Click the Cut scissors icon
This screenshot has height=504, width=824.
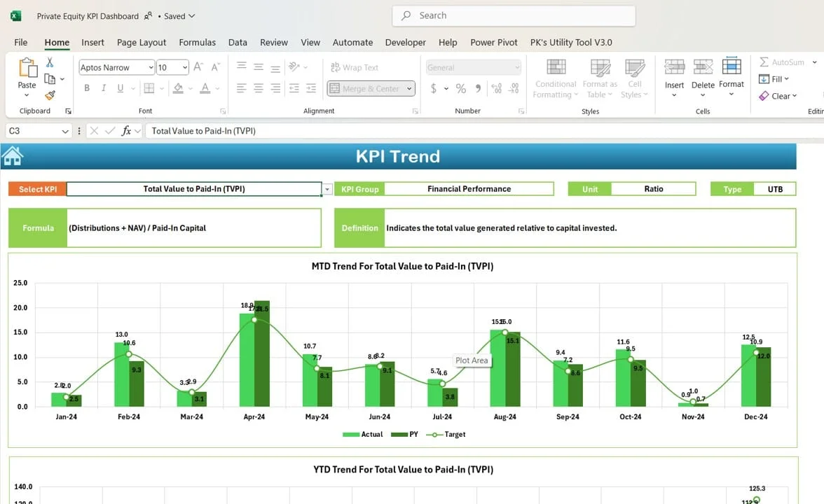point(50,63)
